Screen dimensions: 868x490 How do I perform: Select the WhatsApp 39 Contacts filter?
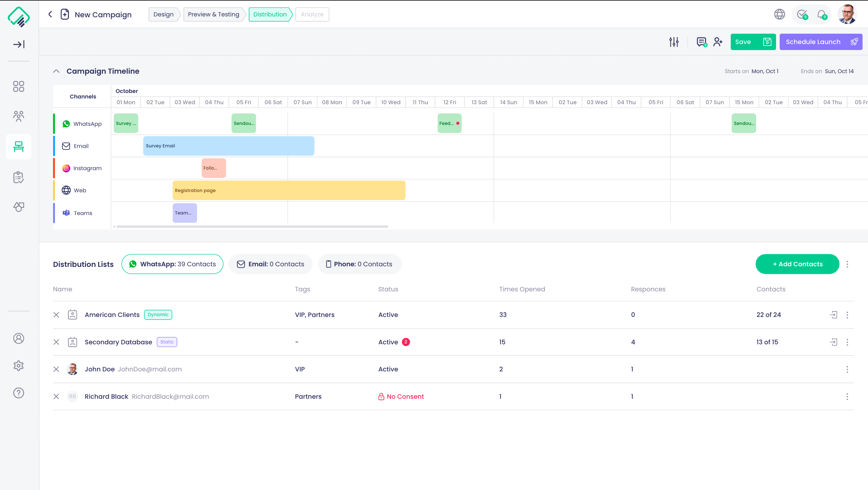(172, 264)
